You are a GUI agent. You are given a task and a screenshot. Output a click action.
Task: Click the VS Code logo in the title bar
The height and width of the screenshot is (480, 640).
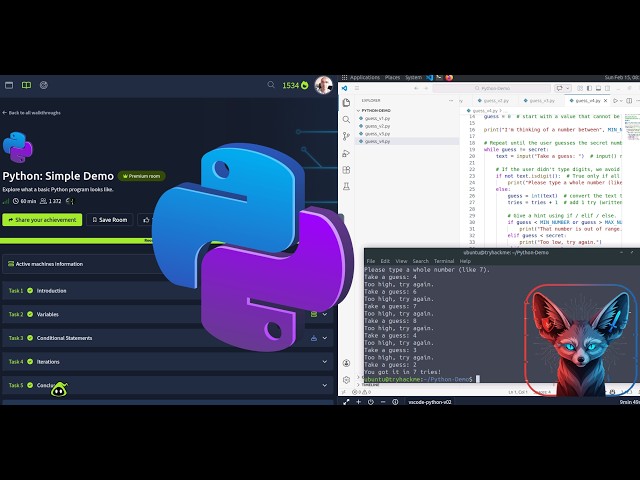point(344,88)
